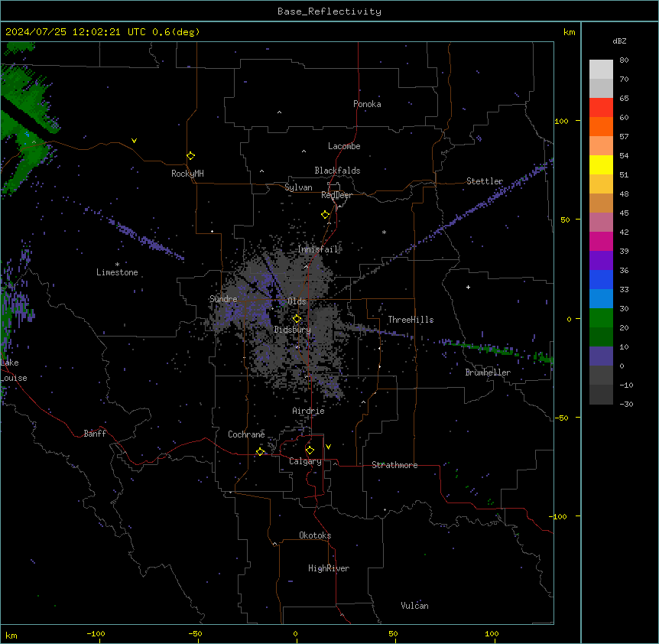Click the RockyMH label
659x644 pixels.
click(x=187, y=174)
